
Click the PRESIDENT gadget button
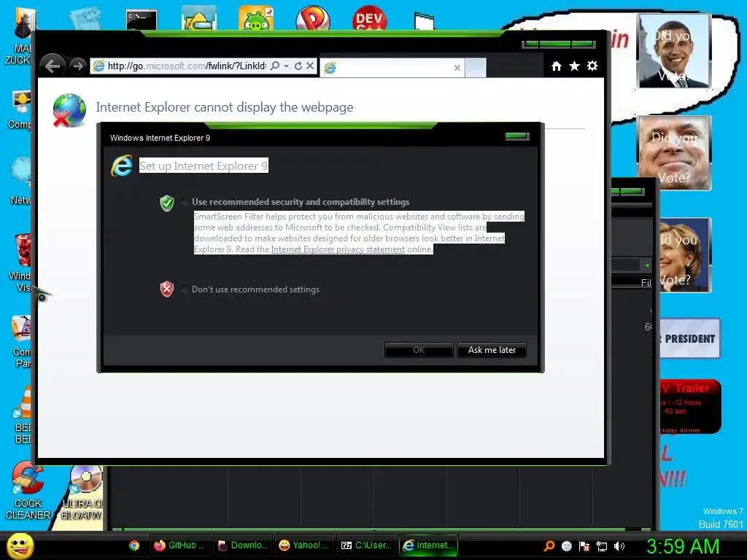(x=689, y=338)
